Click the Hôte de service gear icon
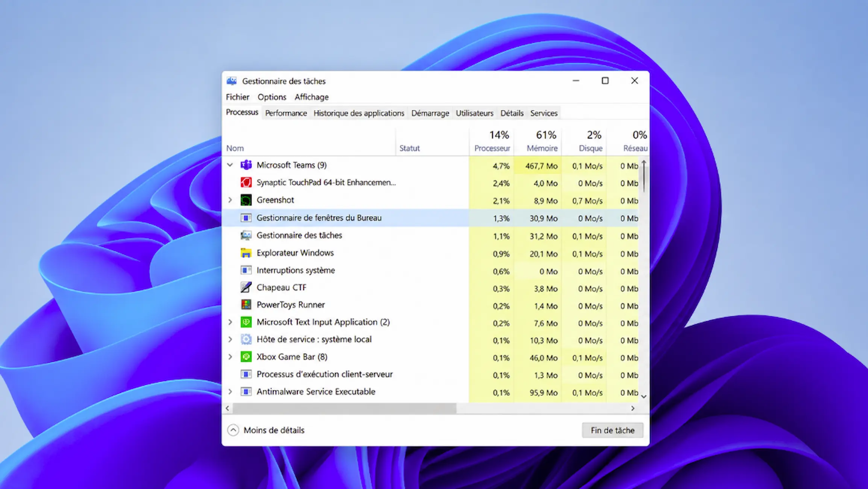This screenshot has width=868, height=489. click(x=246, y=339)
